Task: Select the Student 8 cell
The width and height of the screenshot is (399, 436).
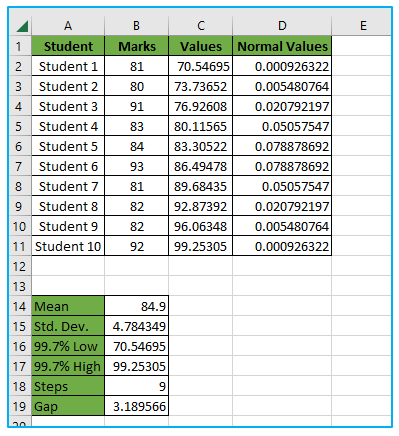Action: tap(68, 206)
